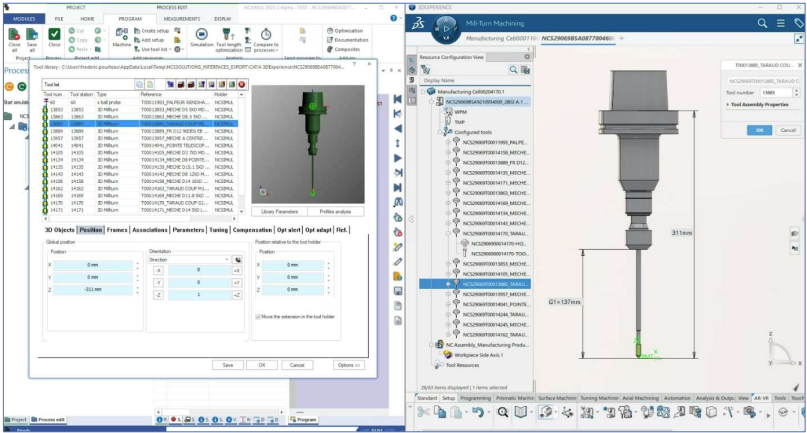This screenshot has width=807, height=433.
Task: Select x ball probe row 60
Action: tap(140, 102)
